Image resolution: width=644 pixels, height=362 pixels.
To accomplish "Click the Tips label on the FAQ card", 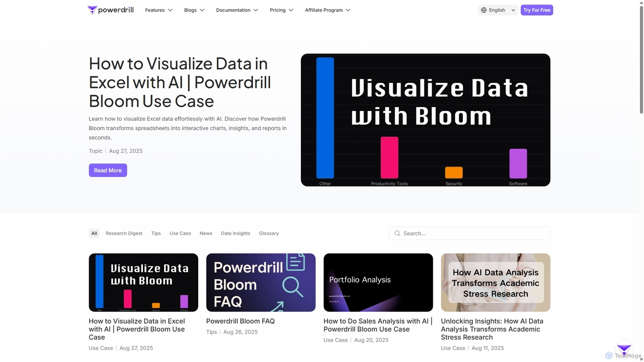I will 212,332.
